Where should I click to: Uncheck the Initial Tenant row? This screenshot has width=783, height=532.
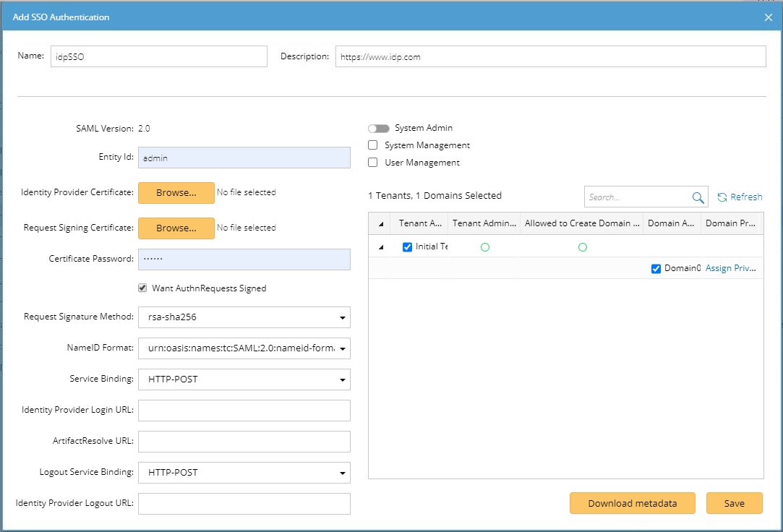pos(408,246)
